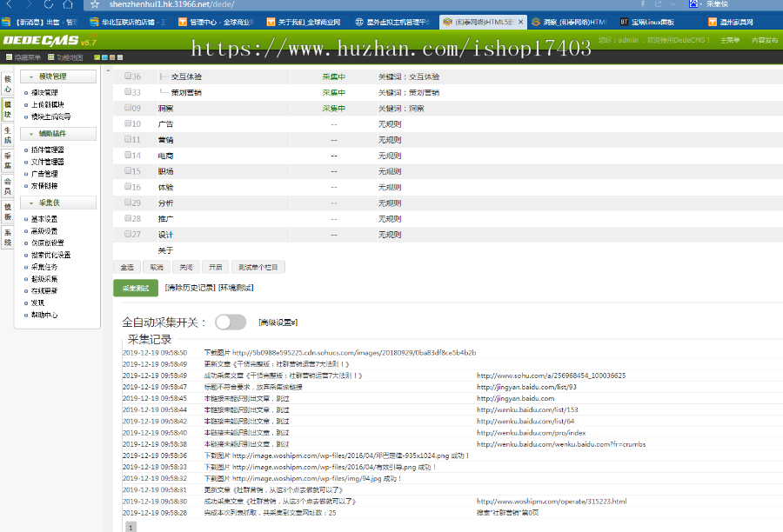Select the 会员 sidebar tab icon
This screenshot has width=783, height=532.
tap(7, 185)
